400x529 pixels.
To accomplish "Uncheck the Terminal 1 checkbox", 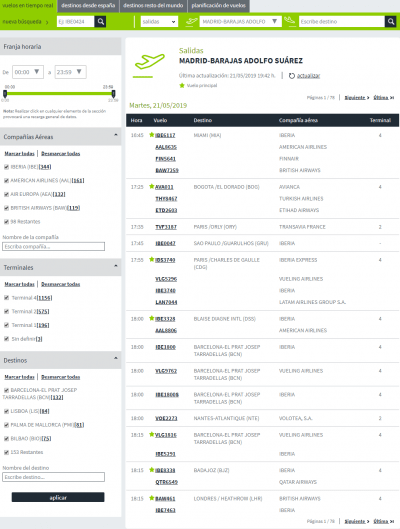I will click(x=6, y=325).
